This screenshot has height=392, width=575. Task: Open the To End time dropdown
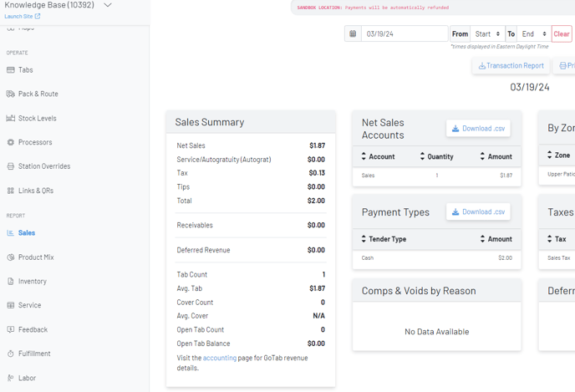pos(533,34)
